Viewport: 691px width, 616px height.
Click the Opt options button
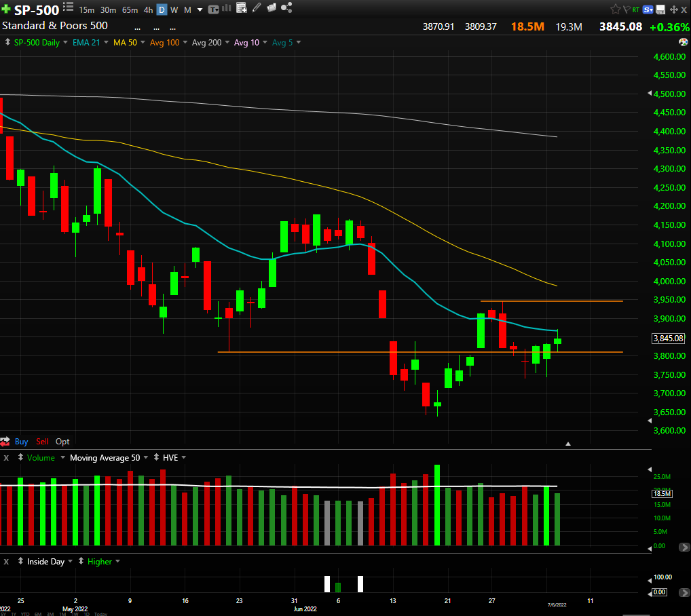pyautogui.click(x=62, y=441)
